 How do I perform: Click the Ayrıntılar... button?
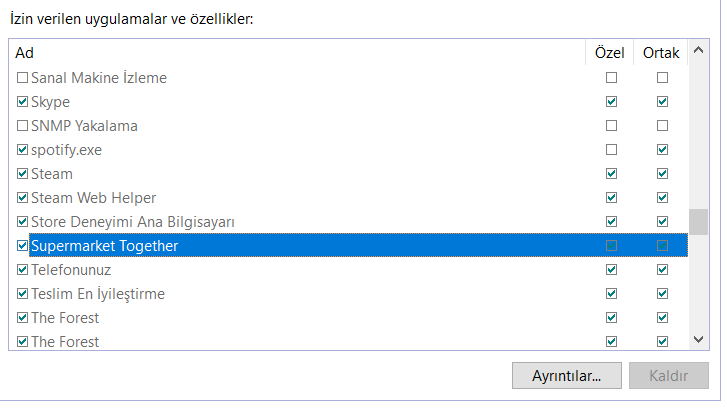point(565,376)
